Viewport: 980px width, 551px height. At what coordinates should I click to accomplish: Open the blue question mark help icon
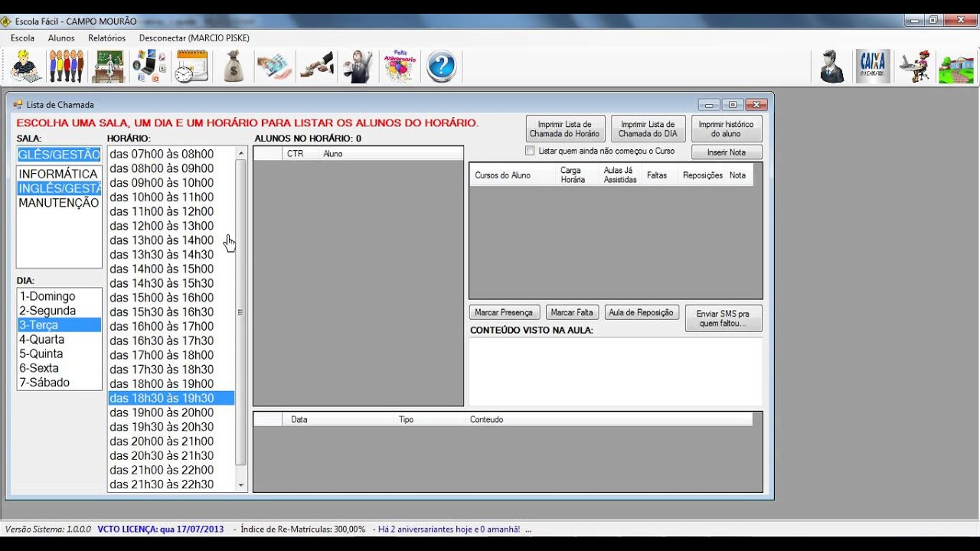(x=441, y=67)
